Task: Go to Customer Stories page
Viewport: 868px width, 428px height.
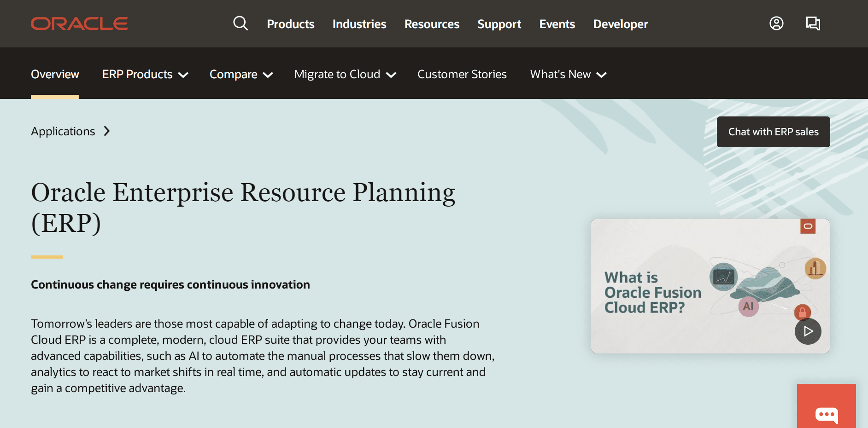Action: pos(462,75)
